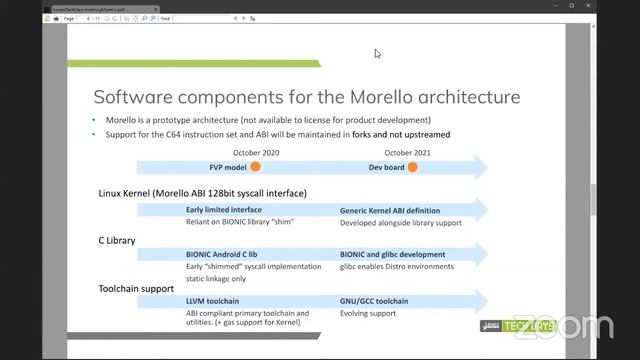640x360 pixels.
Task: Click 'Developed alongside library support' text
Action: tap(401, 223)
